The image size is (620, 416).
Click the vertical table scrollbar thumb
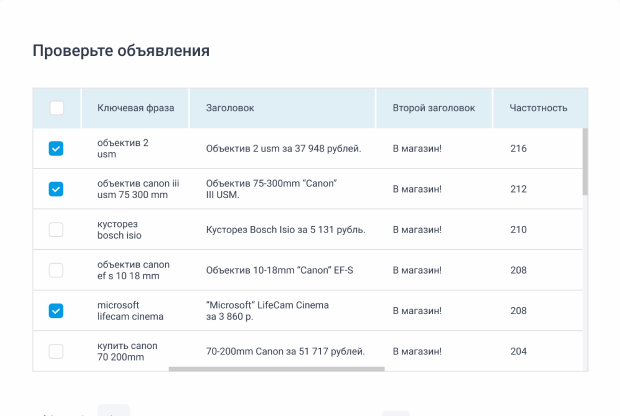(585, 162)
